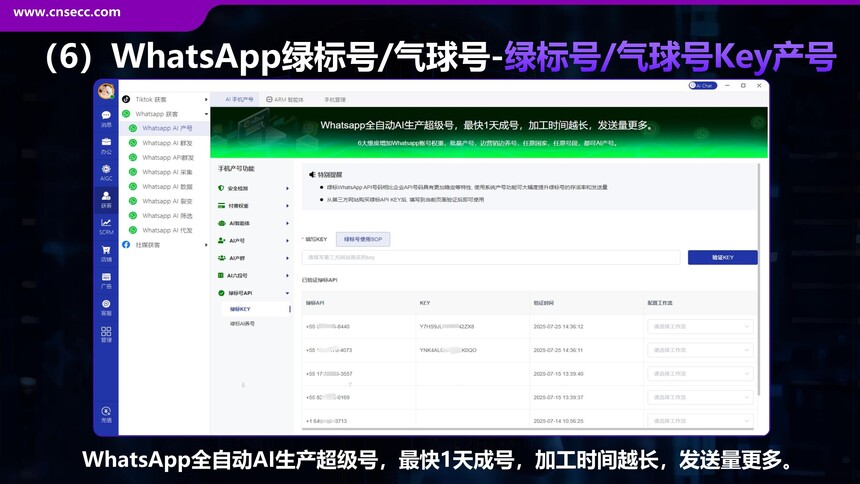The image size is (860, 484).
Task: Collapse the 绿标号API submenu arrow
Action: coord(287,293)
